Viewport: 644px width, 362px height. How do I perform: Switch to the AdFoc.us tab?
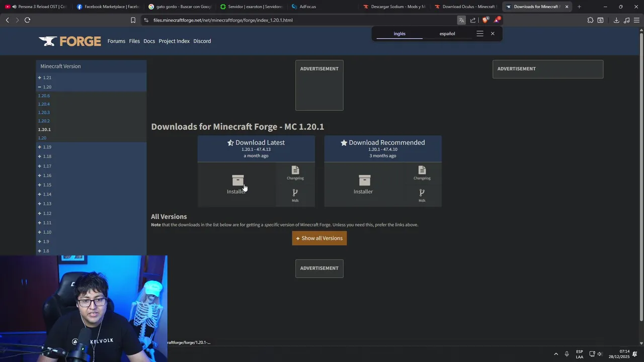(323, 7)
